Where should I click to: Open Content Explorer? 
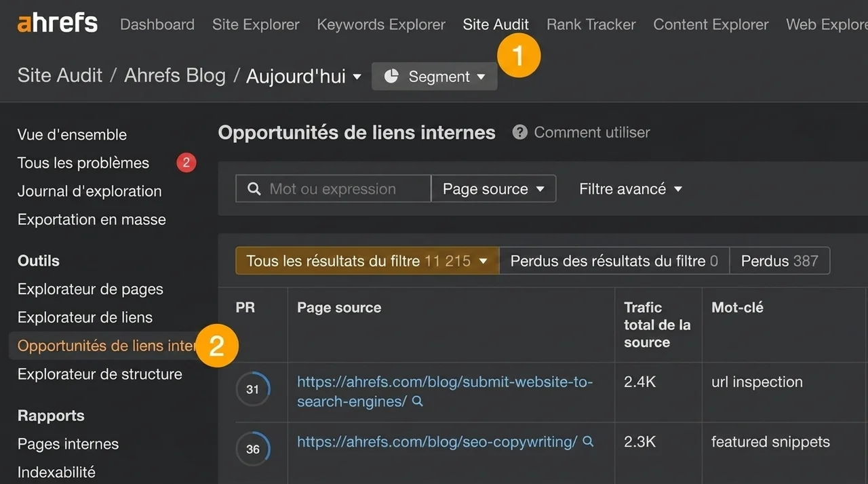(x=711, y=24)
